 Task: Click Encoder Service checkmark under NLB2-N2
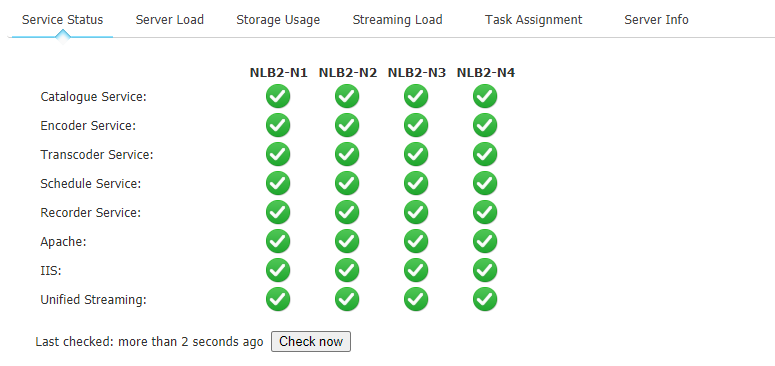coord(347,125)
